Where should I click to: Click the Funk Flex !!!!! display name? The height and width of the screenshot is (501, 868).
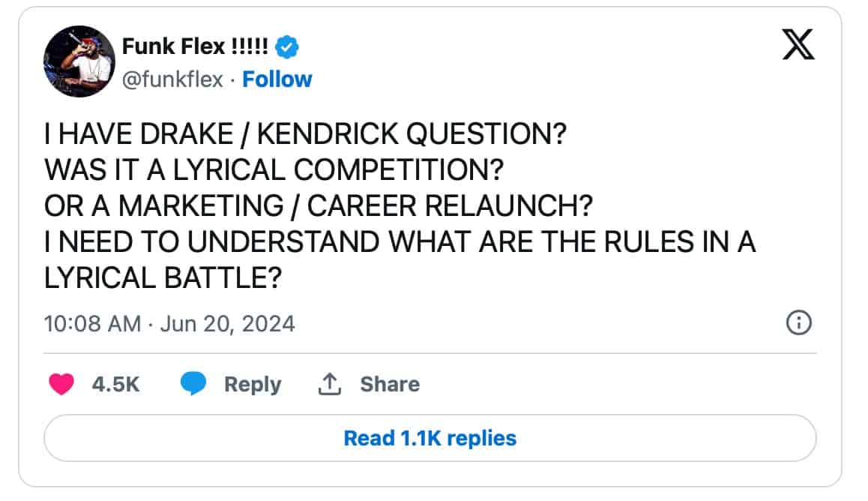point(195,46)
